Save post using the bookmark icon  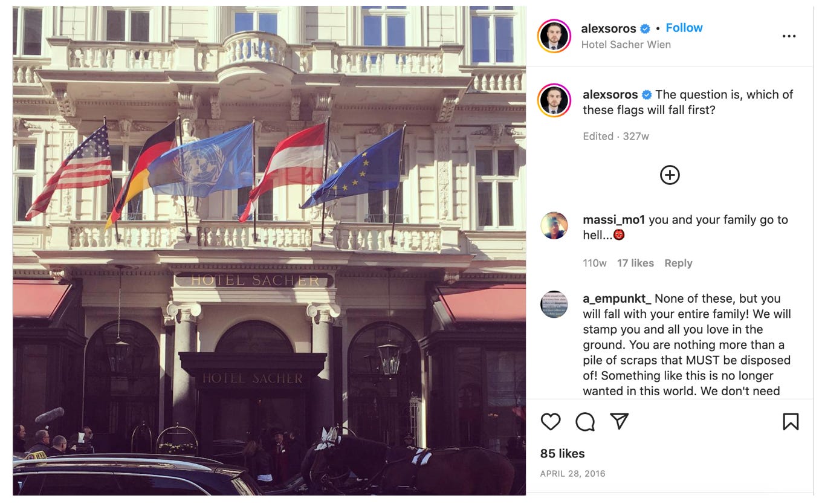pyautogui.click(x=791, y=421)
